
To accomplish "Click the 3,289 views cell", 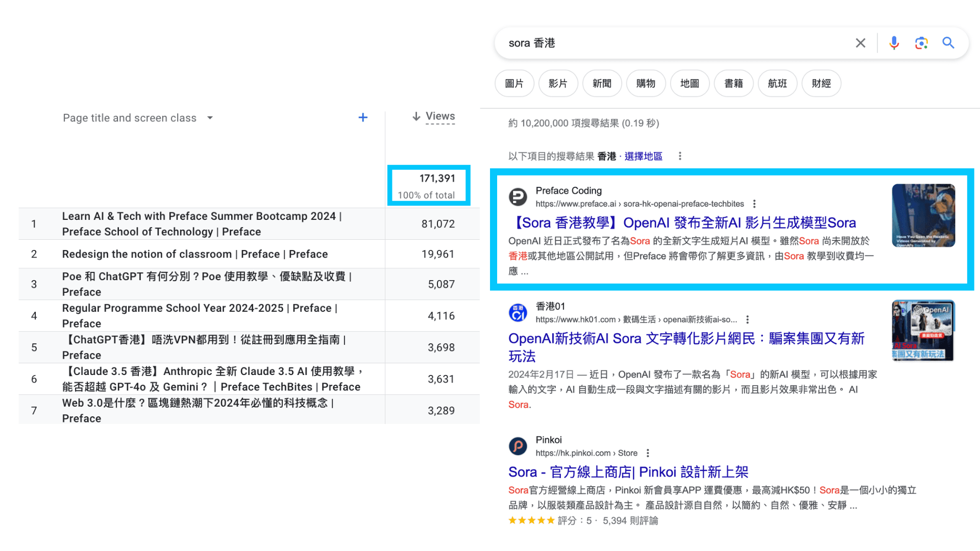I will click(x=441, y=411).
